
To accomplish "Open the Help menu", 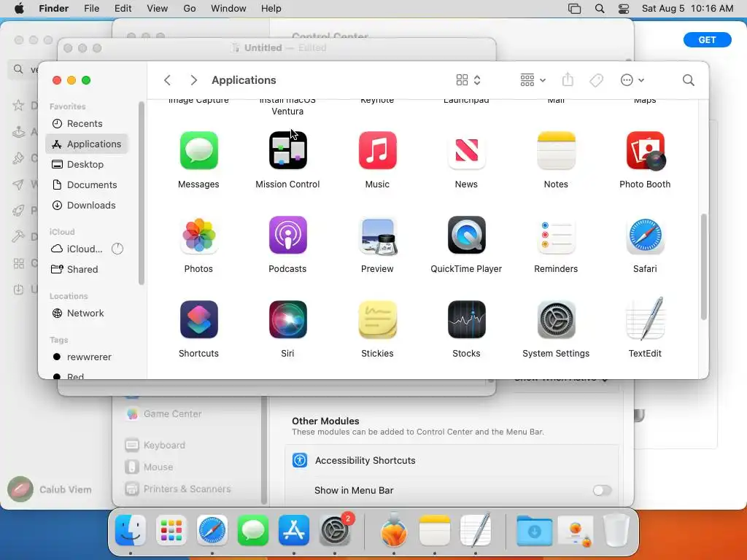I will (271, 9).
